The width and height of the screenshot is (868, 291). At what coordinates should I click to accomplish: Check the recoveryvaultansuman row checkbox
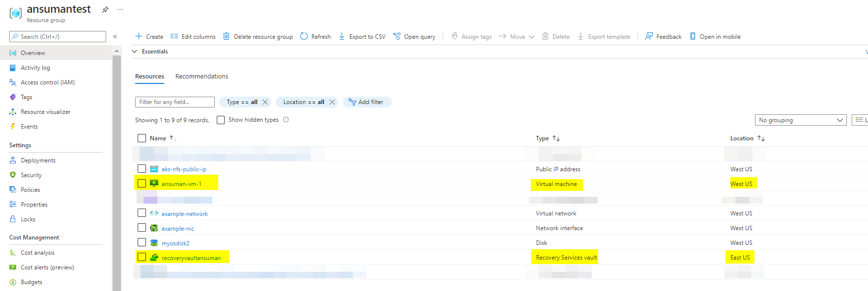click(142, 257)
